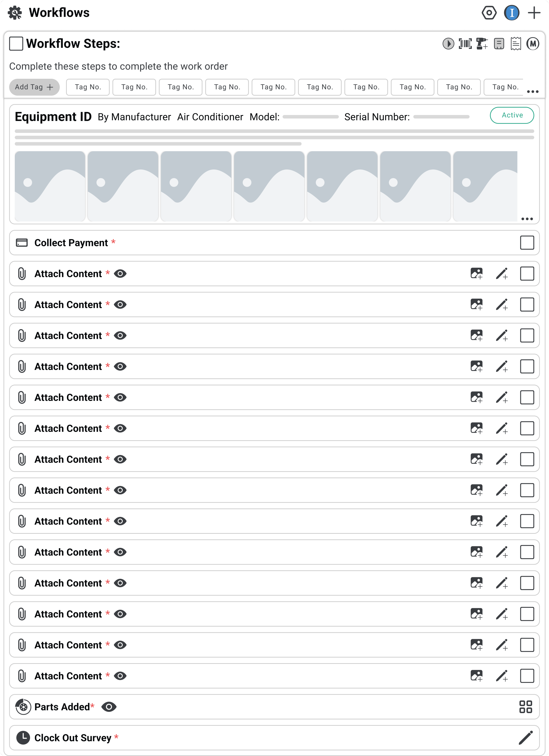Click the Add Tag button
Viewport: 549px width, 756px height.
[x=34, y=87]
